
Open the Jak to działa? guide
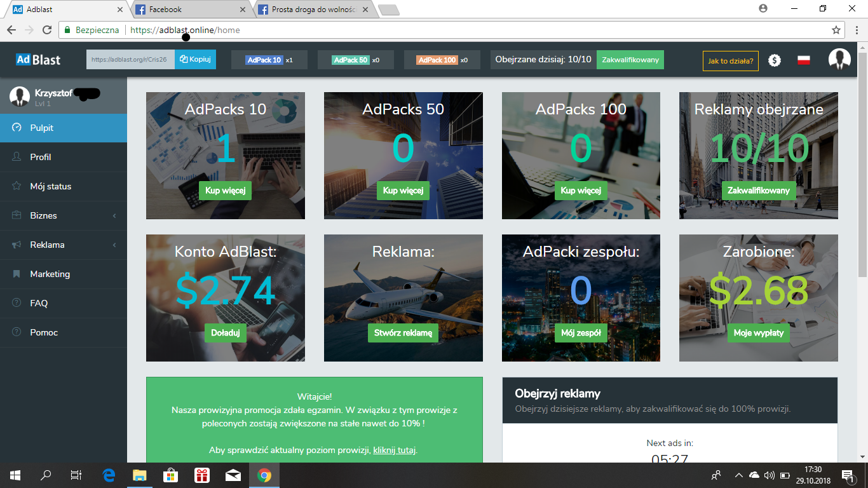click(x=731, y=61)
